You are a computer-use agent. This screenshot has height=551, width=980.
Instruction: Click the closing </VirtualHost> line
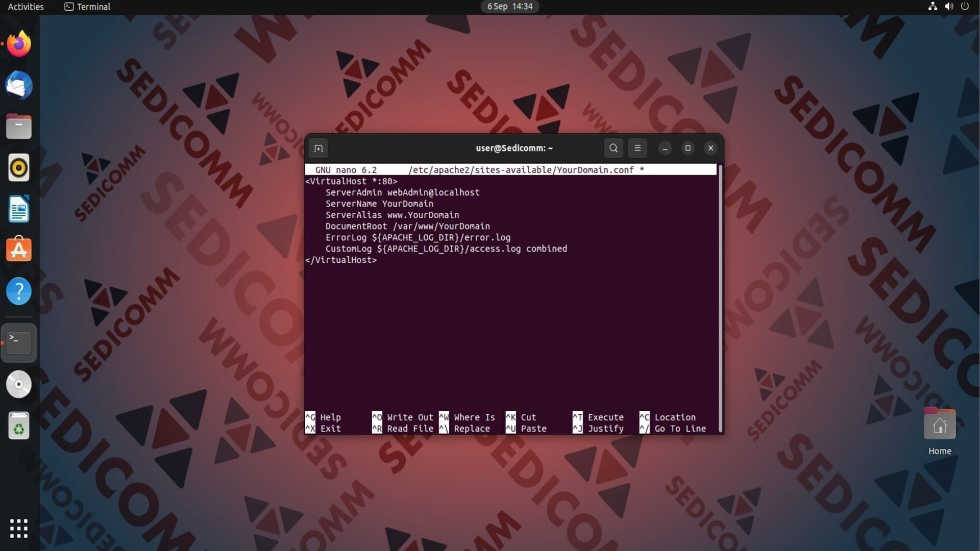tap(341, 260)
